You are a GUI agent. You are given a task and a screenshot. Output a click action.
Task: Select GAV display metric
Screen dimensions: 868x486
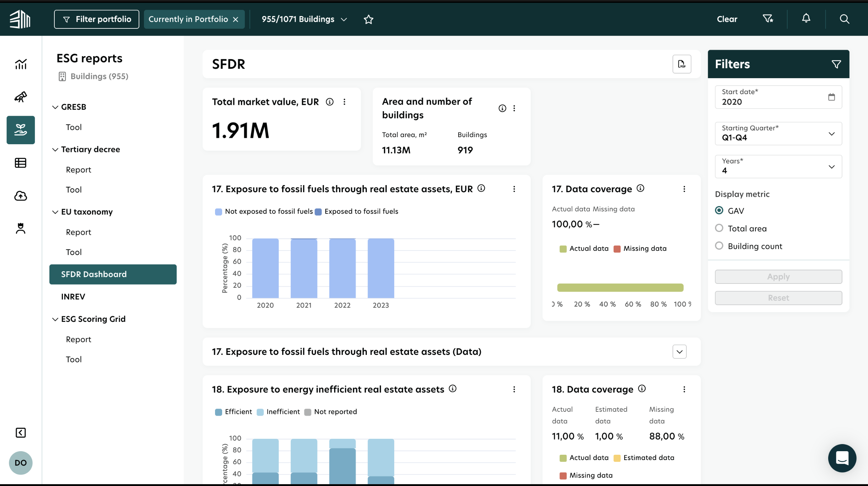tap(719, 211)
